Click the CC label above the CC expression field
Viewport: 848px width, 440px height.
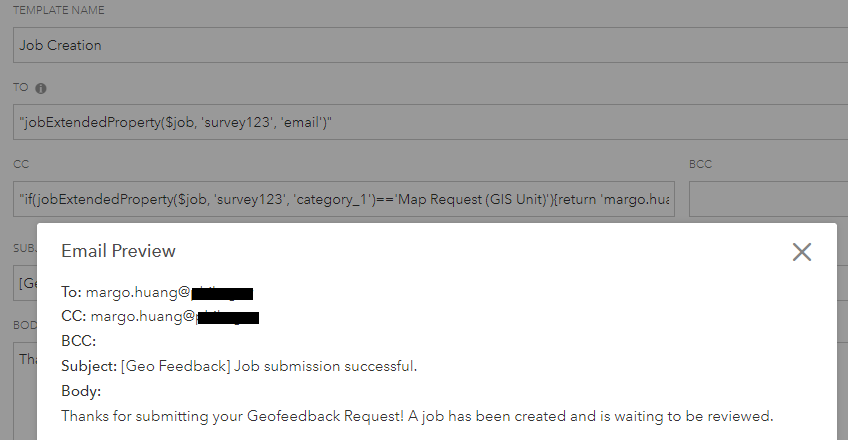(x=21, y=164)
